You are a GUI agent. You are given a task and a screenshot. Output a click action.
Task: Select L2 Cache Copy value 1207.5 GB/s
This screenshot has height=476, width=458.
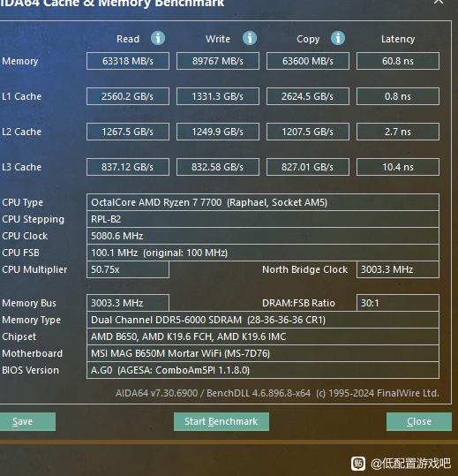(x=308, y=132)
